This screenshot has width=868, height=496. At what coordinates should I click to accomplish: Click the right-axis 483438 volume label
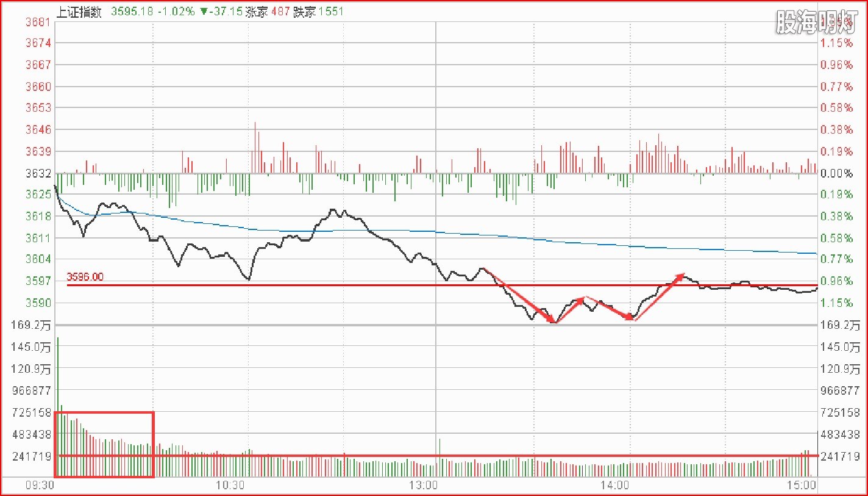coord(841,434)
